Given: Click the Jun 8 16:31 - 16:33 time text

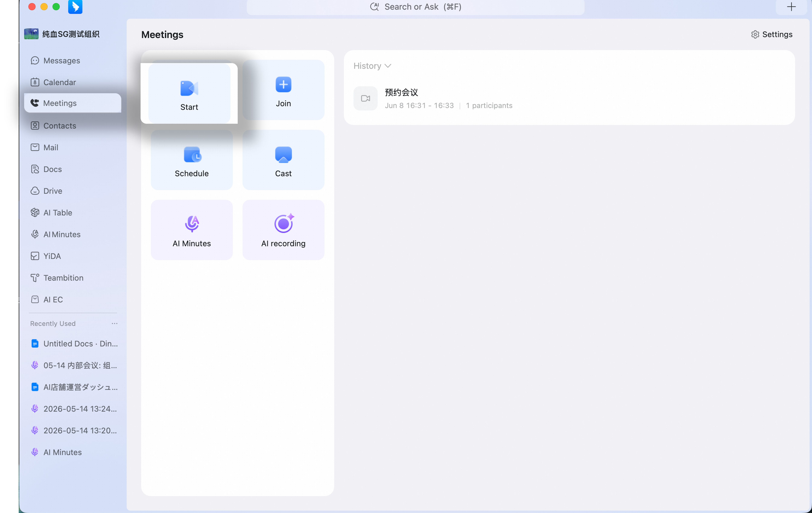Looking at the screenshot, I should (x=419, y=106).
